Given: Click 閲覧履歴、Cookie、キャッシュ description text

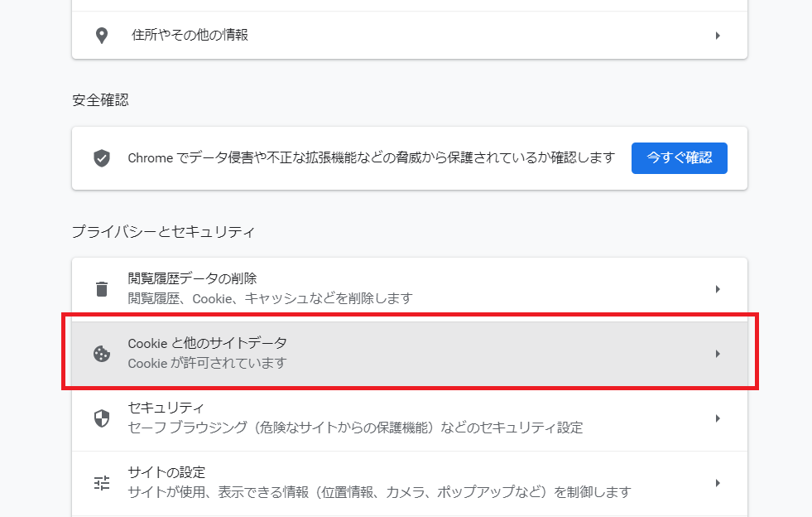Looking at the screenshot, I should click(271, 298).
